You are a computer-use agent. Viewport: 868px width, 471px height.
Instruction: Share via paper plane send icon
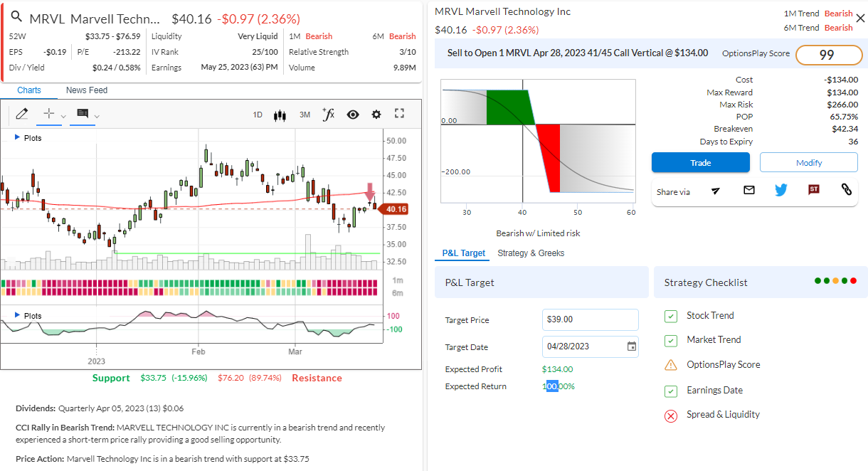tap(716, 190)
